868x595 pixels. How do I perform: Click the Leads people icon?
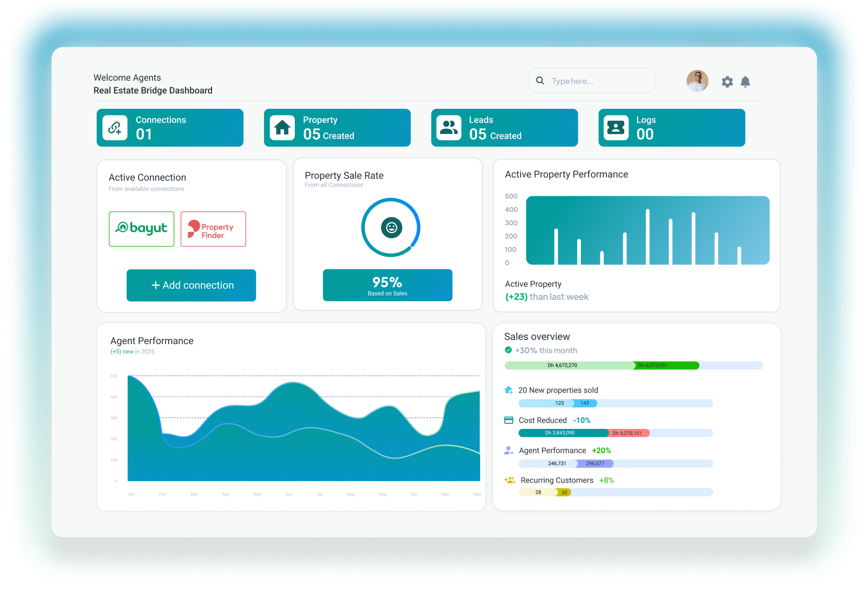pyautogui.click(x=449, y=127)
